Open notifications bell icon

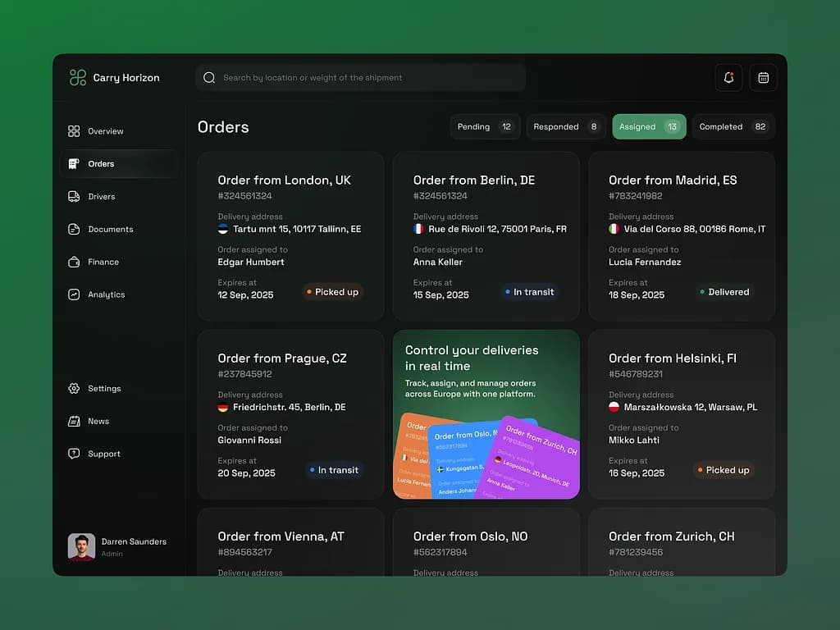pyautogui.click(x=728, y=78)
